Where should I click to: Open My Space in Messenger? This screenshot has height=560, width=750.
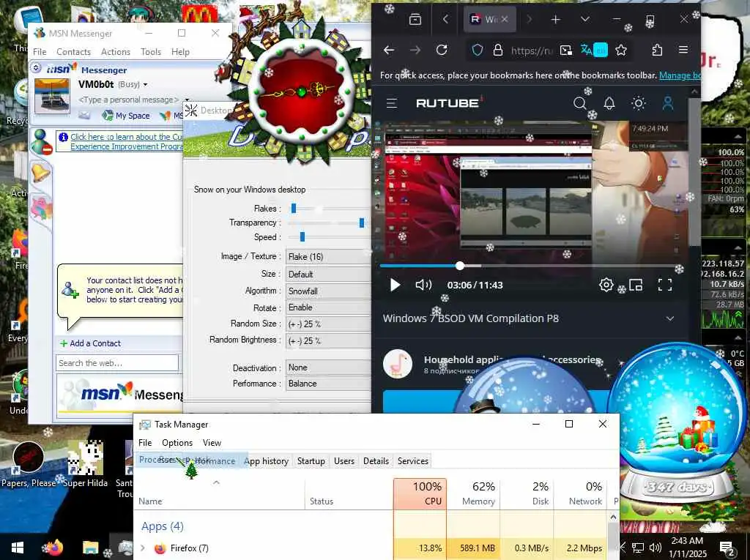(127, 116)
